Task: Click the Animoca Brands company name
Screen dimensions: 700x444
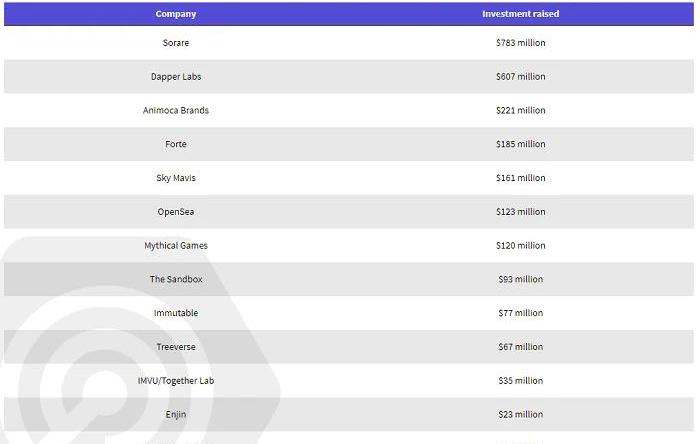Action: pyautogui.click(x=175, y=110)
